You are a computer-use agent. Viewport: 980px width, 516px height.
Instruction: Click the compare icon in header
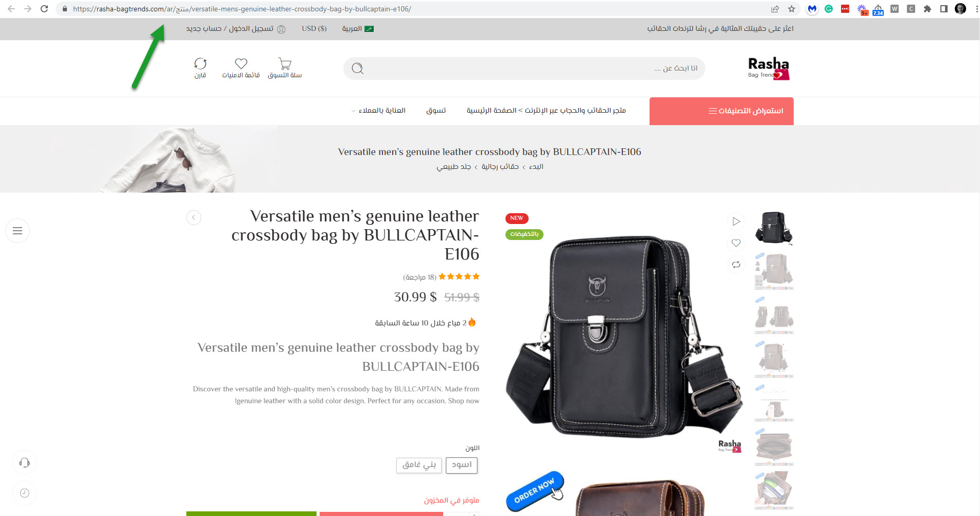coord(200,64)
